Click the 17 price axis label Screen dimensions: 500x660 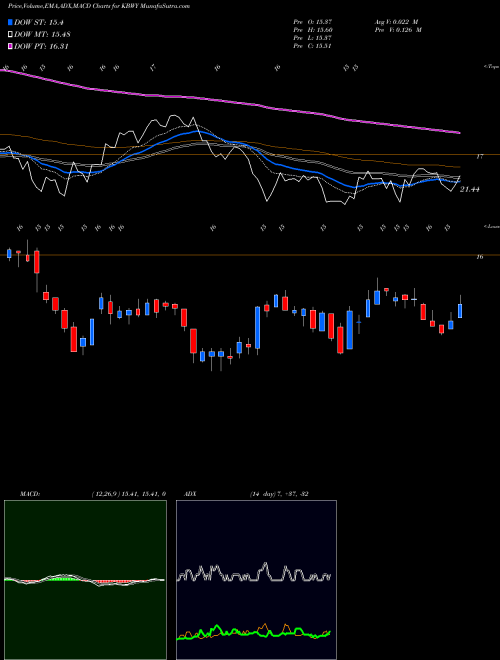[479, 157]
